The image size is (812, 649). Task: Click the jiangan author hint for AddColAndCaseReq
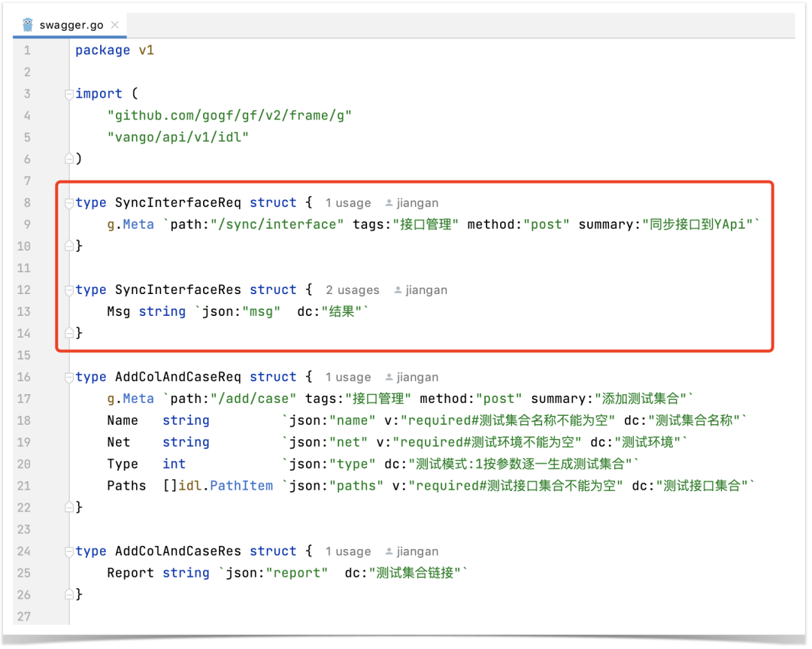pos(417,377)
